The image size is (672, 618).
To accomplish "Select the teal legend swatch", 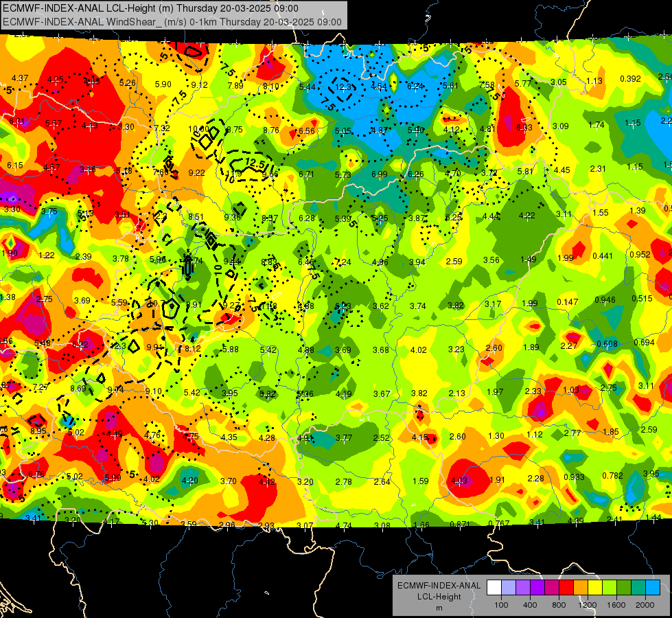I will tap(638, 588).
